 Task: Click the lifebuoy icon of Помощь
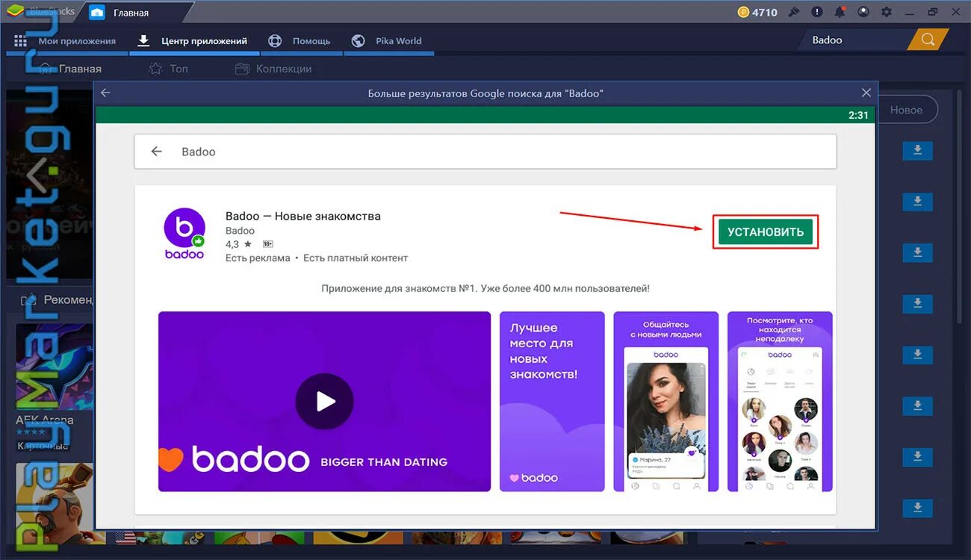[275, 41]
